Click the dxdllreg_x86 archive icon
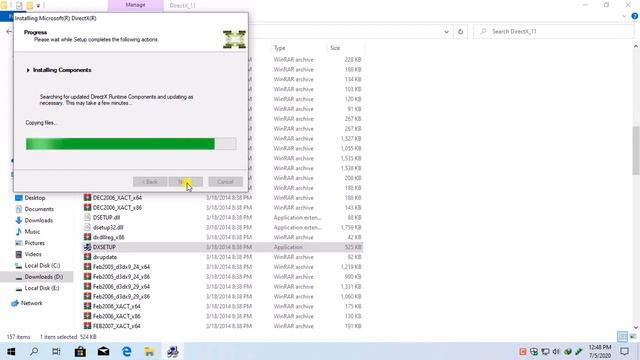The width and height of the screenshot is (640, 360). [x=87, y=237]
